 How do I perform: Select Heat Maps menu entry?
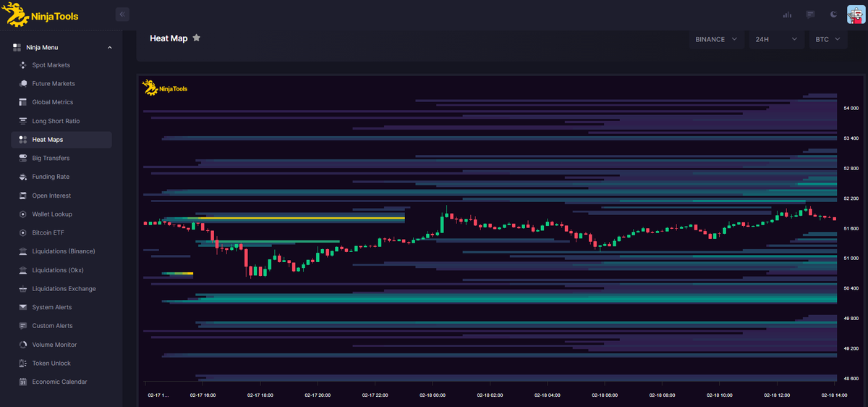tap(61, 140)
